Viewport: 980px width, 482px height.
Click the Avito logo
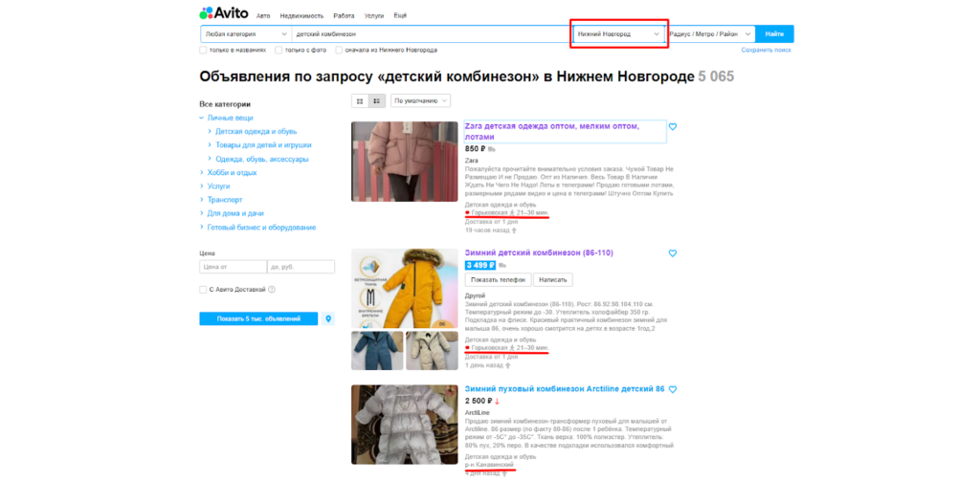tap(223, 13)
